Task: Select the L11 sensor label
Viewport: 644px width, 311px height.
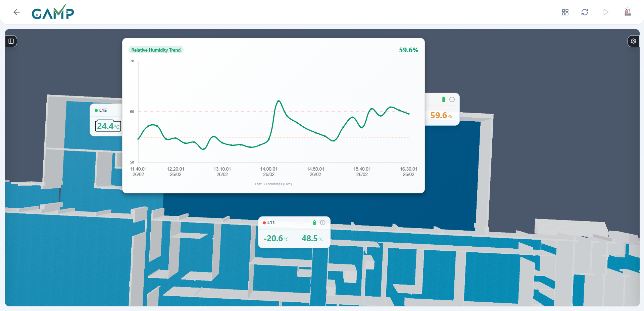Action: (x=271, y=223)
